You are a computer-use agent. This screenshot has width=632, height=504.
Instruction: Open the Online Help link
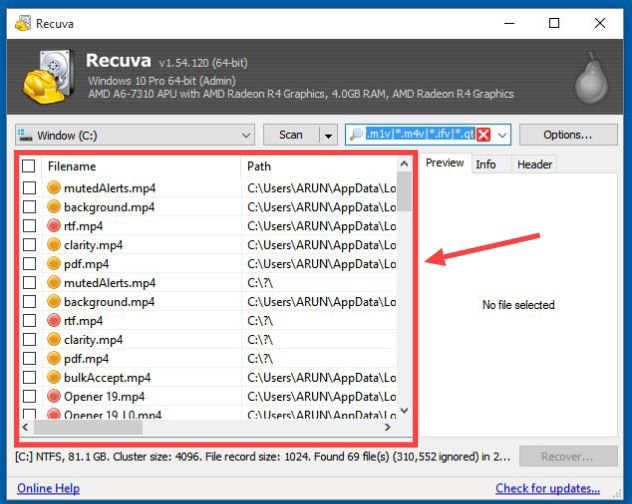(48, 488)
